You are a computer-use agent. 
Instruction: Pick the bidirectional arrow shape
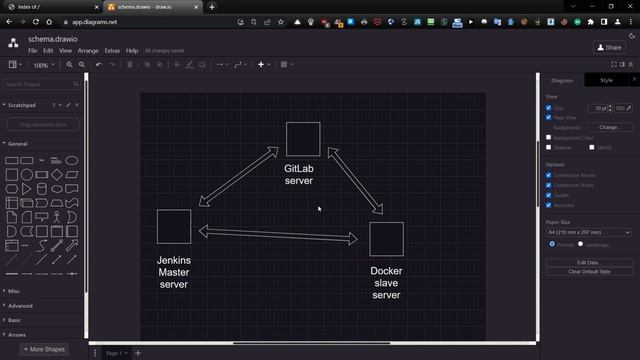coord(57,246)
